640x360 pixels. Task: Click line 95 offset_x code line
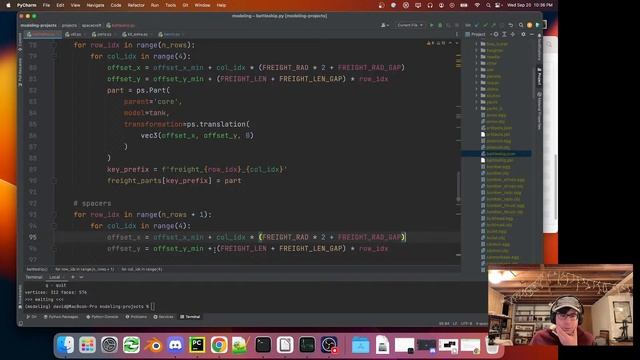click(x=256, y=237)
